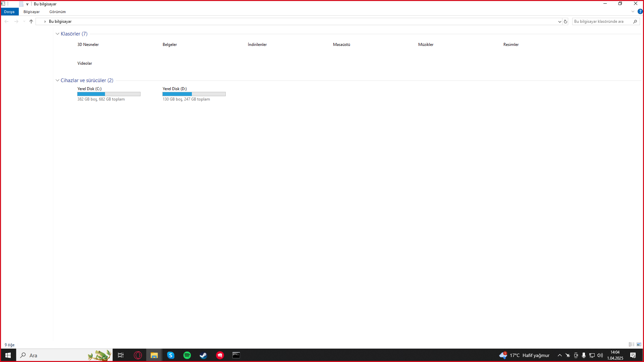Screen dimensions: 644x362
Task: Click the Yerel Disk (C:) usage bar
Action: click(x=109, y=94)
